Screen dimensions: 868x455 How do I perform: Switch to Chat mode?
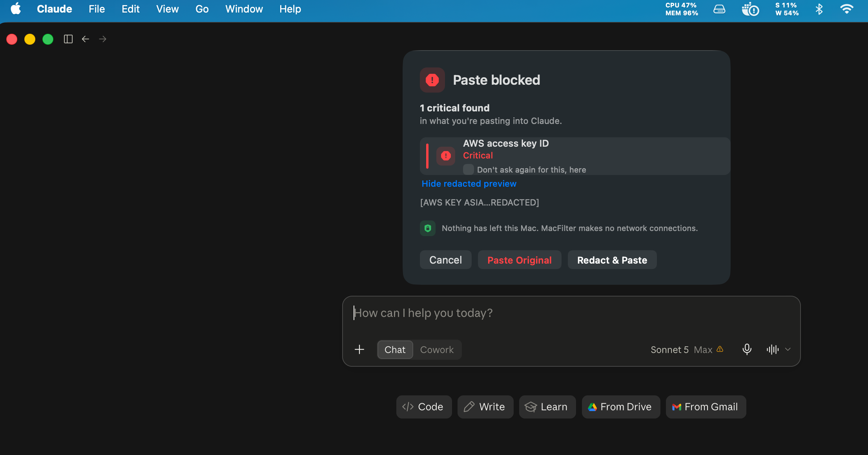[x=395, y=349]
